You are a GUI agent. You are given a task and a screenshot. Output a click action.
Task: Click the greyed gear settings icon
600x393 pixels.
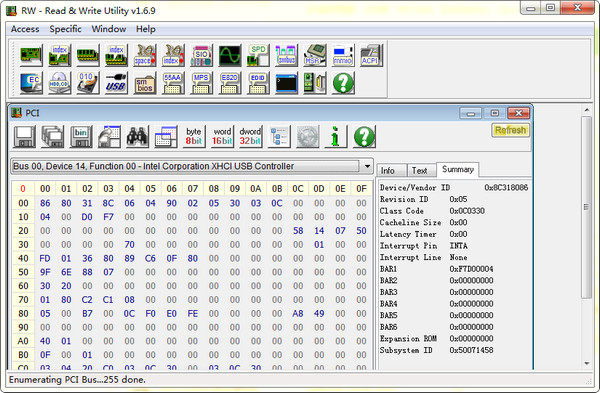307,137
